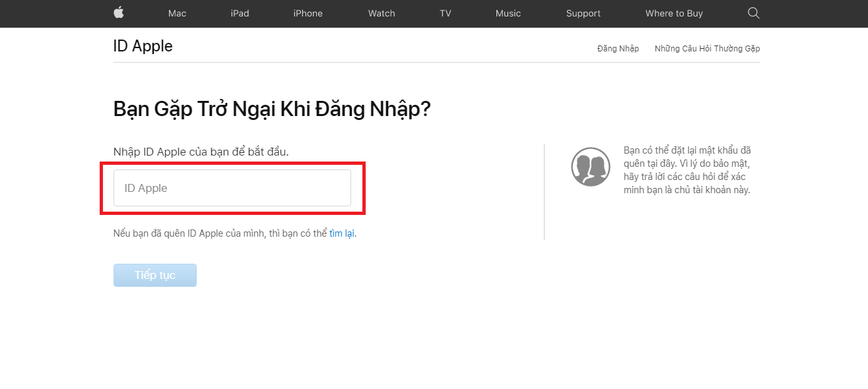The height and width of the screenshot is (389, 868).
Task: Click the ID Apple page title
Action: pyautogui.click(x=143, y=45)
